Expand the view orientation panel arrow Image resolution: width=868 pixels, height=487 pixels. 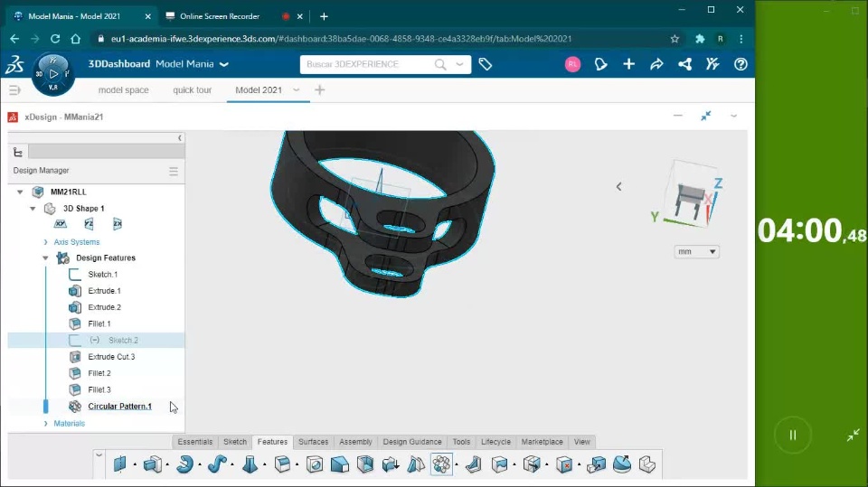click(618, 187)
